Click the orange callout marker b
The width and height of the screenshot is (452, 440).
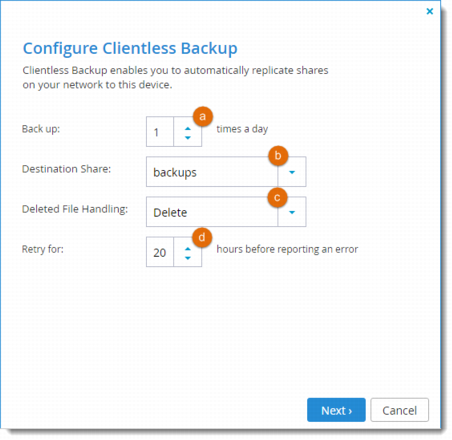278,156
